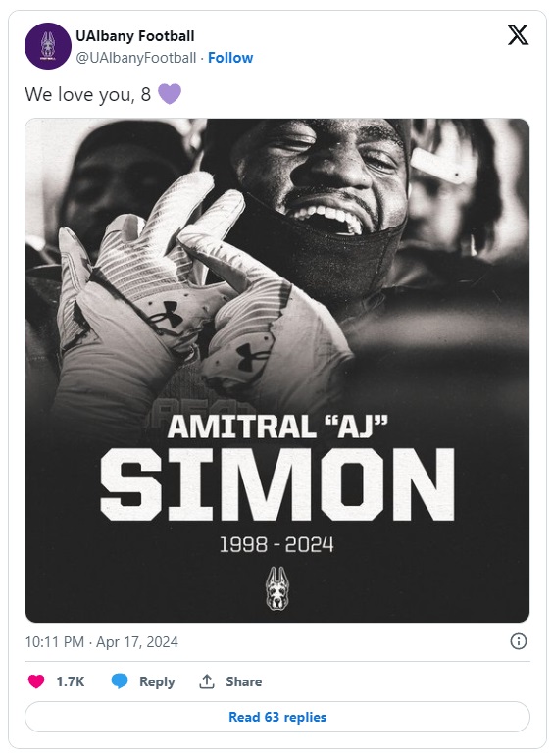Viewport: 552px width, 756px height.
Task: Click the Read 63 replies button
Action: point(277,717)
